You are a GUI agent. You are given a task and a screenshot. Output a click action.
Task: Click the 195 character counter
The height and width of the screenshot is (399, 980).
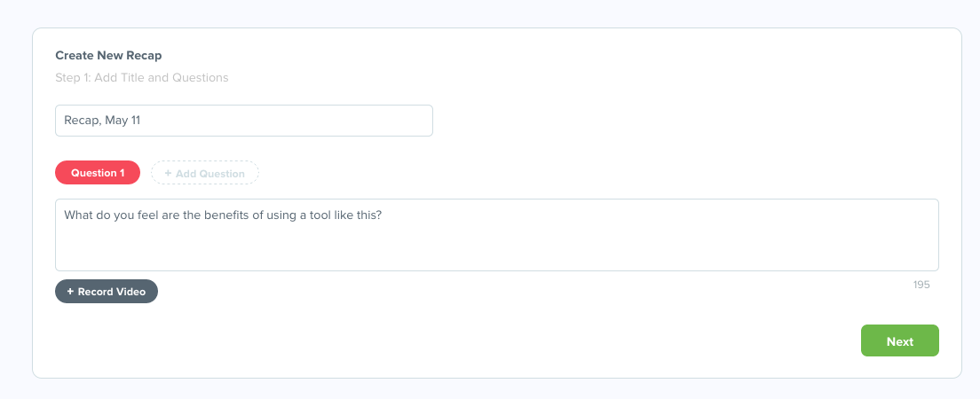921,285
